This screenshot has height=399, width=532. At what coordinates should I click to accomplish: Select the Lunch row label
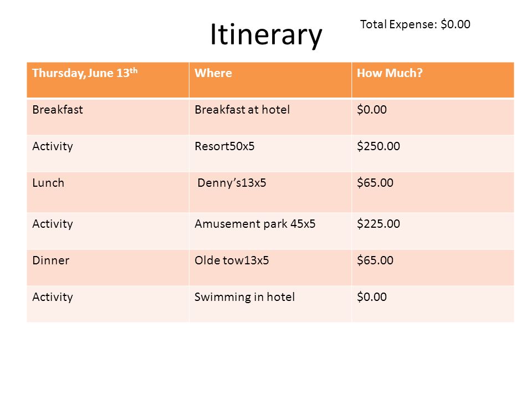(108, 192)
